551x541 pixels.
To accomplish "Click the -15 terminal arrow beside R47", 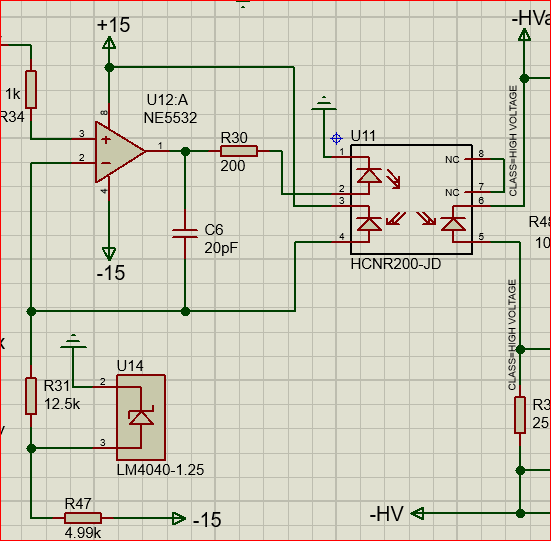I will tap(179, 519).
